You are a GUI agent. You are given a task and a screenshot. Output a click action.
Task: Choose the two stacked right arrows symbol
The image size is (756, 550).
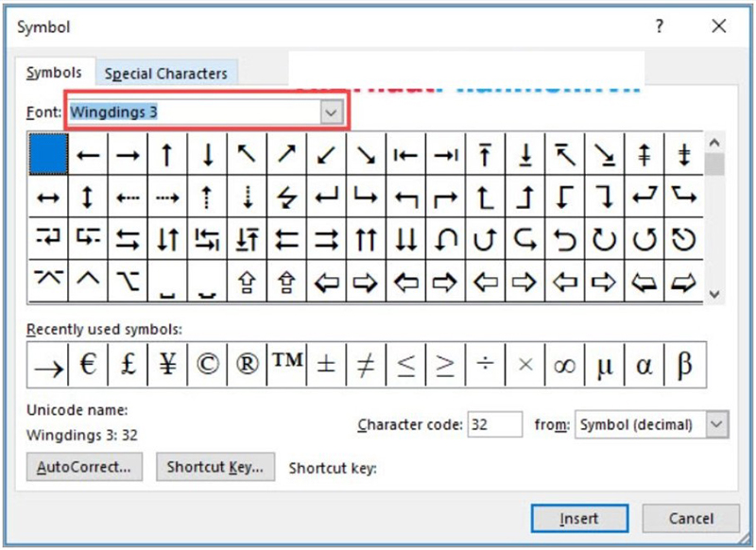[x=326, y=240]
